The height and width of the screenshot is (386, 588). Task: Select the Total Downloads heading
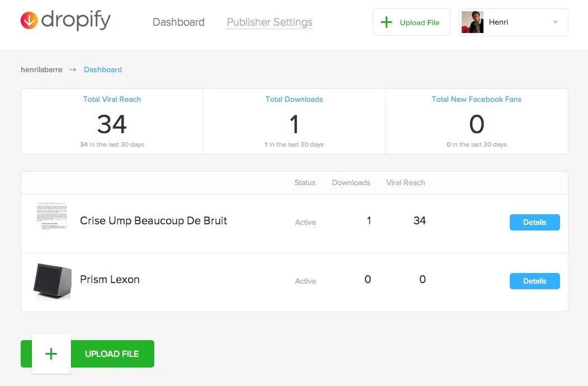[x=294, y=99]
